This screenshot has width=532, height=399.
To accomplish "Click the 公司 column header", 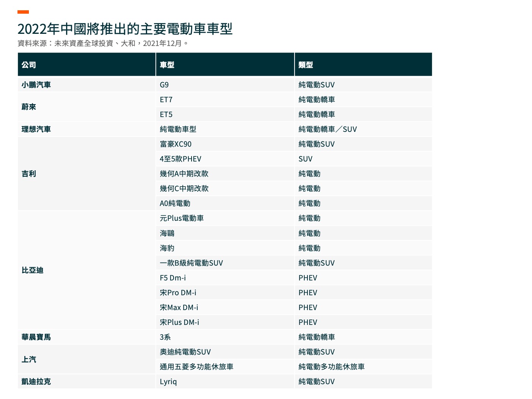I will (87, 65).
